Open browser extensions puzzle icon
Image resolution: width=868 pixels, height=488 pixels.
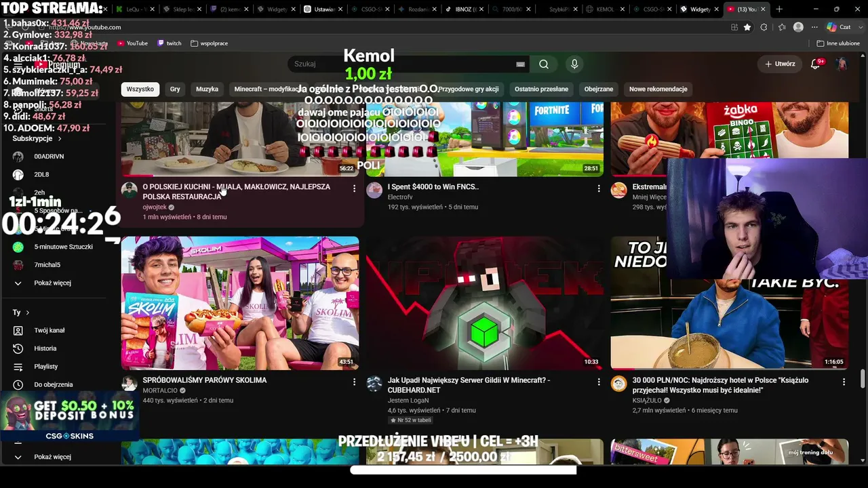[x=764, y=27]
